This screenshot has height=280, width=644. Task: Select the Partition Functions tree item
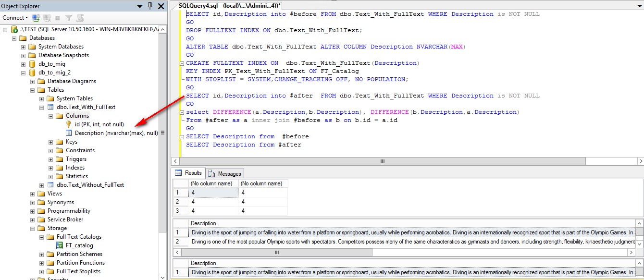pyautogui.click(x=81, y=263)
